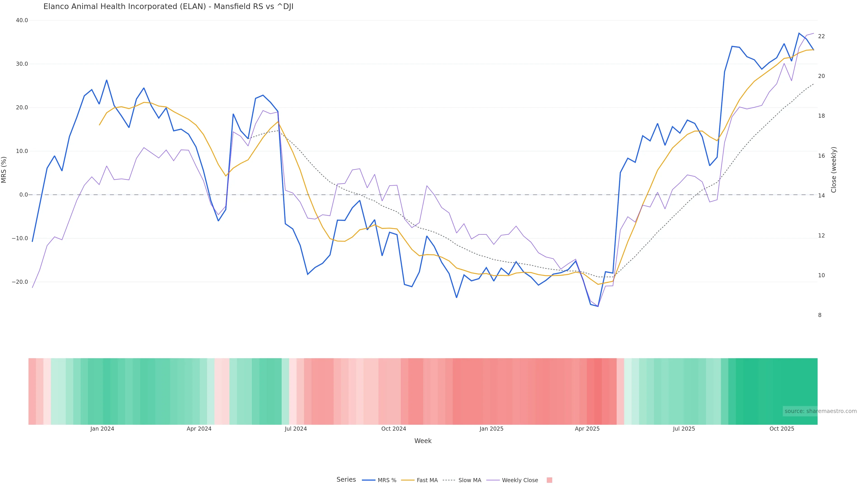Disable the Weekly Close legend series
The height and width of the screenshot is (488, 868).
click(x=520, y=480)
